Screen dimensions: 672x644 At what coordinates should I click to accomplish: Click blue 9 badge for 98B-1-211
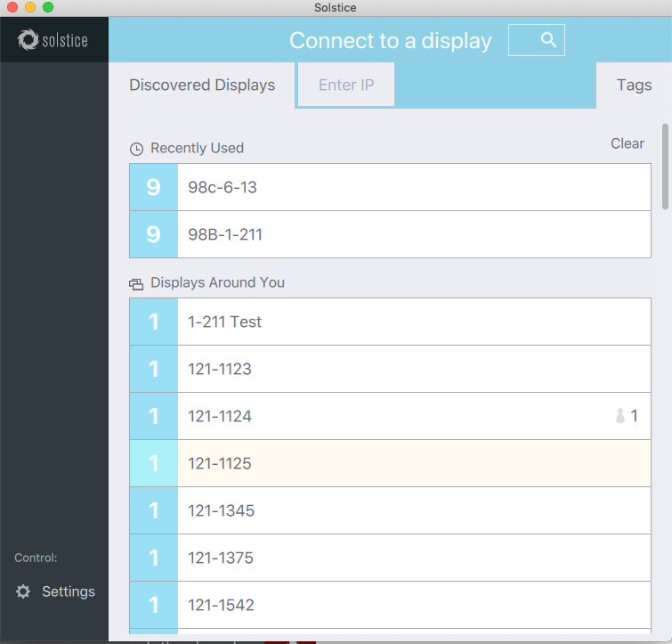click(153, 234)
